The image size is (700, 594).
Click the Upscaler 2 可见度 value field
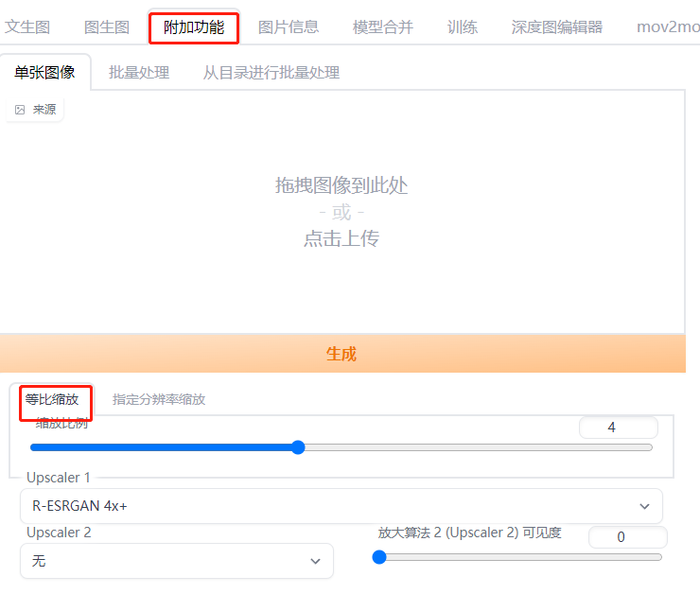(628, 537)
